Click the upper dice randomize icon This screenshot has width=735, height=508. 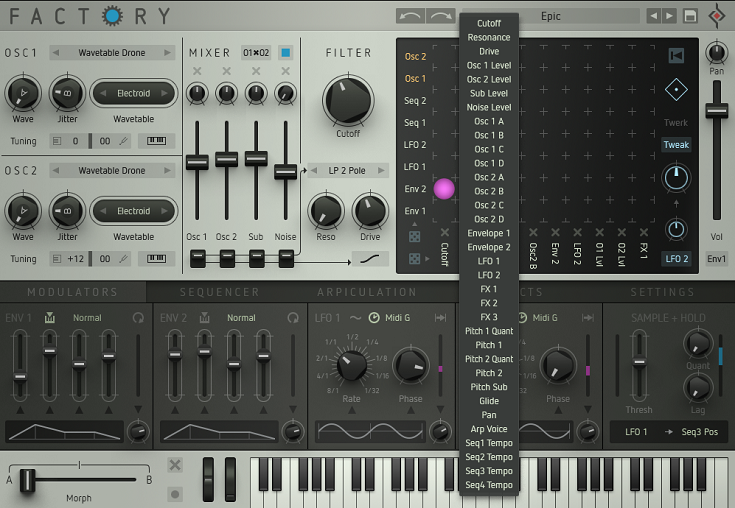(414, 237)
